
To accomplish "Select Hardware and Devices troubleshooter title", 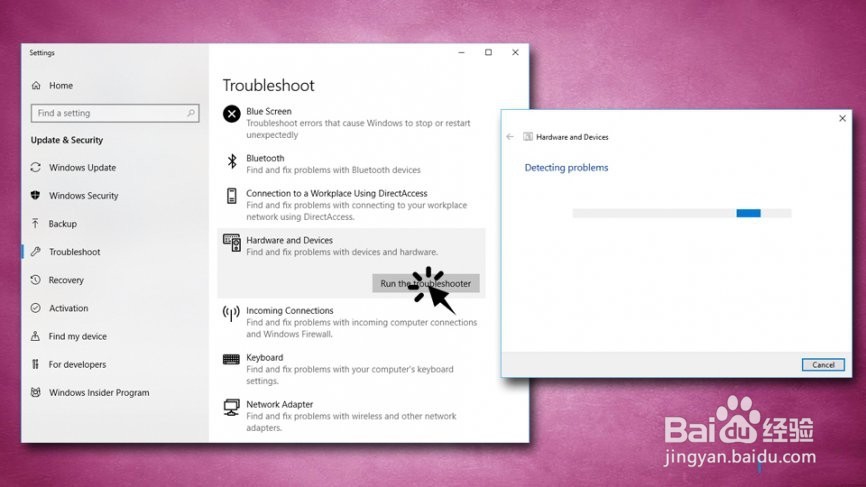I will 289,240.
